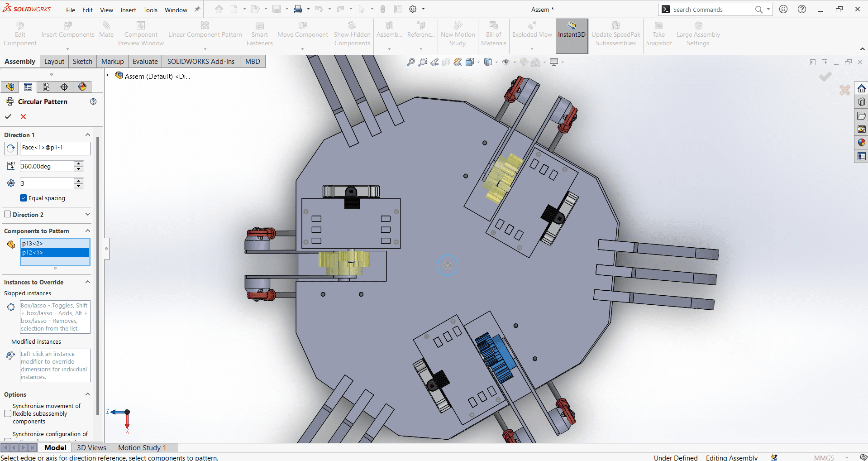Viewport: 868px width, 461px height.
Task: Decrease the instance count spinner down
Action: click(x=79, y=186)
